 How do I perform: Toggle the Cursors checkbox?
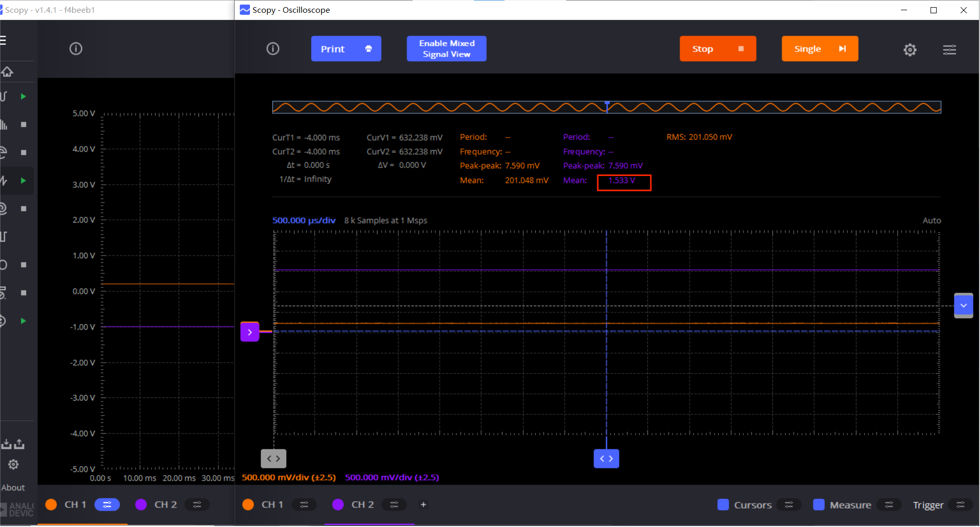click(x=723, y=505)
